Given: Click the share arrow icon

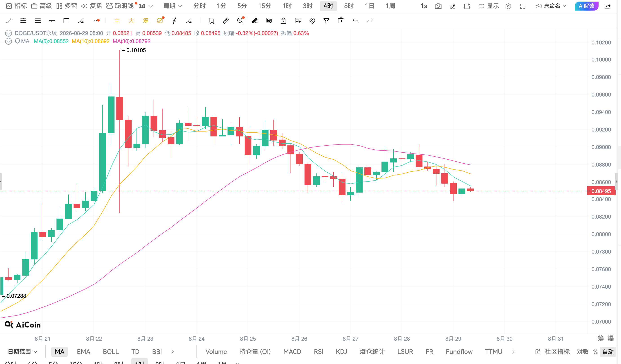Looking at the screenshot, I should point(608,6).
